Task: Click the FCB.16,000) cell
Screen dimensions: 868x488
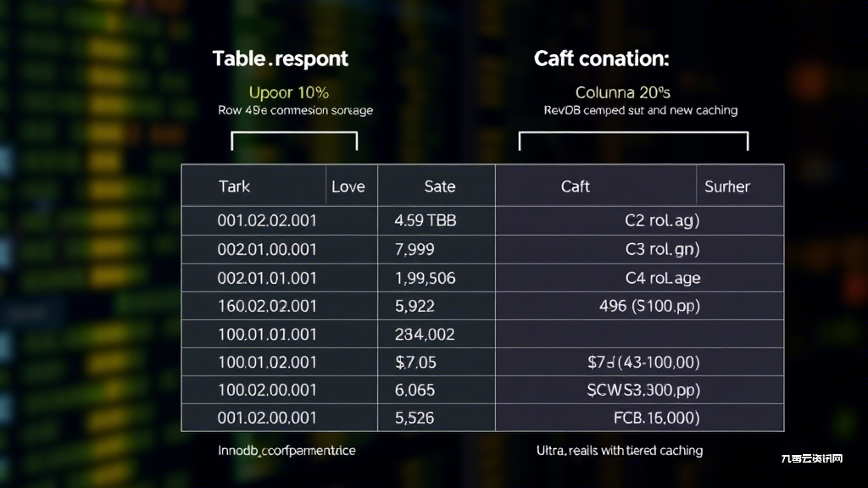Action: point(657,418)
